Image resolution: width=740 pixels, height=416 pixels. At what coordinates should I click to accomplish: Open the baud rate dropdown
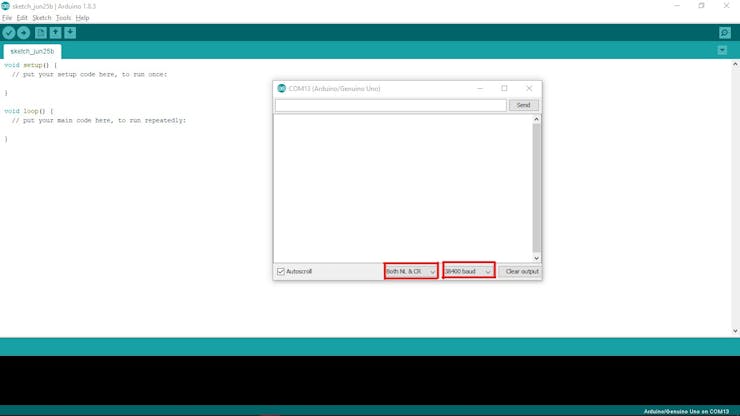click(469, 272)
